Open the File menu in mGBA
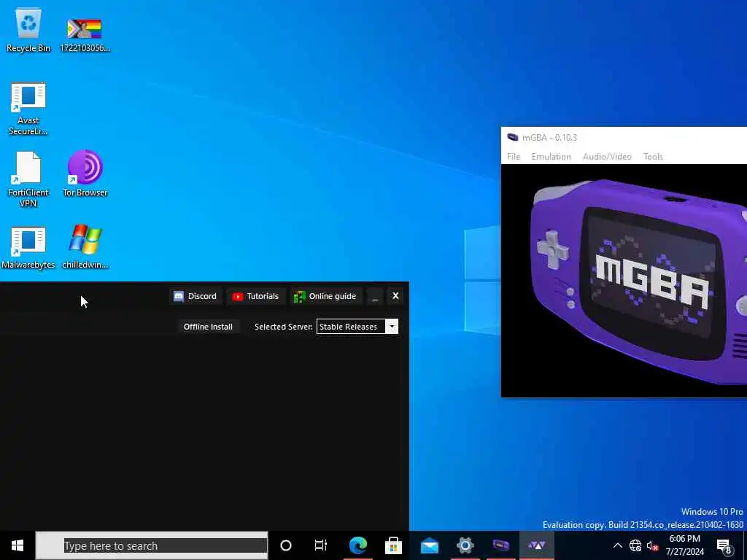 pos(514,157)
